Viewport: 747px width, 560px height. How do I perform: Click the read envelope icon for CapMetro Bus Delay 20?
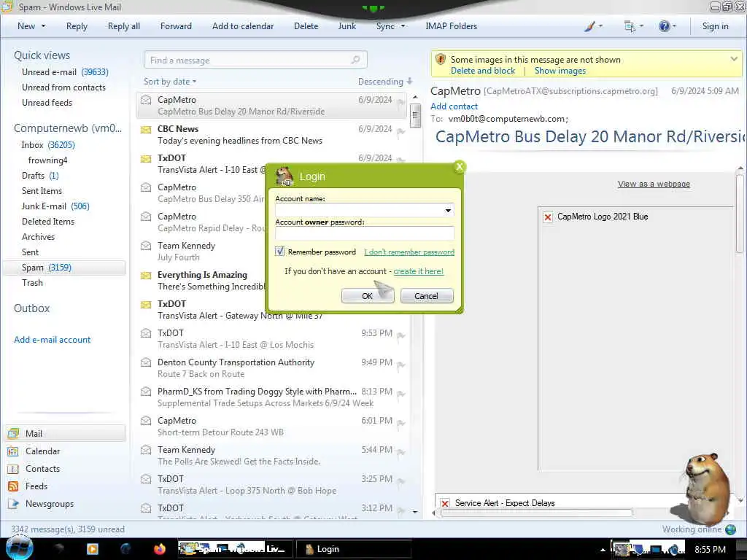point(146,100)
